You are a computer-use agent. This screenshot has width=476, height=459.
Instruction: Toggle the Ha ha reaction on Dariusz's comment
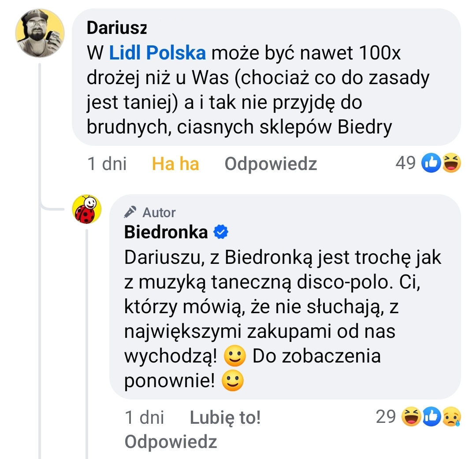pyautogui.click(x=175, y=164)
